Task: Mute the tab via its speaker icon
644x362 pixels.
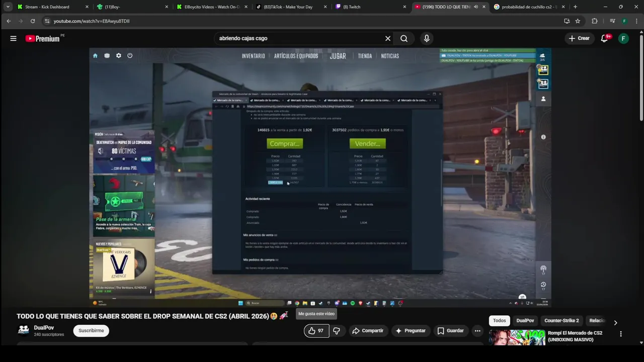Action: click(x=476, y=7)
